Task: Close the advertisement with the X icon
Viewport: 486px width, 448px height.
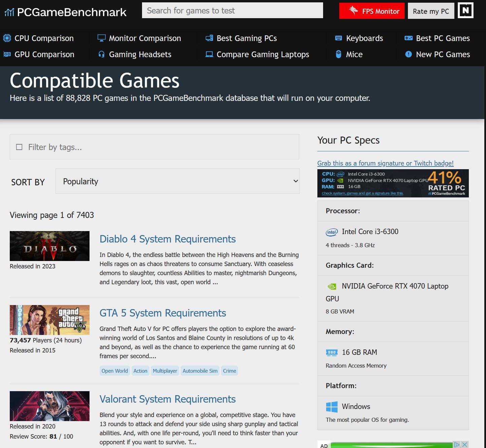Action: (464, 444)
